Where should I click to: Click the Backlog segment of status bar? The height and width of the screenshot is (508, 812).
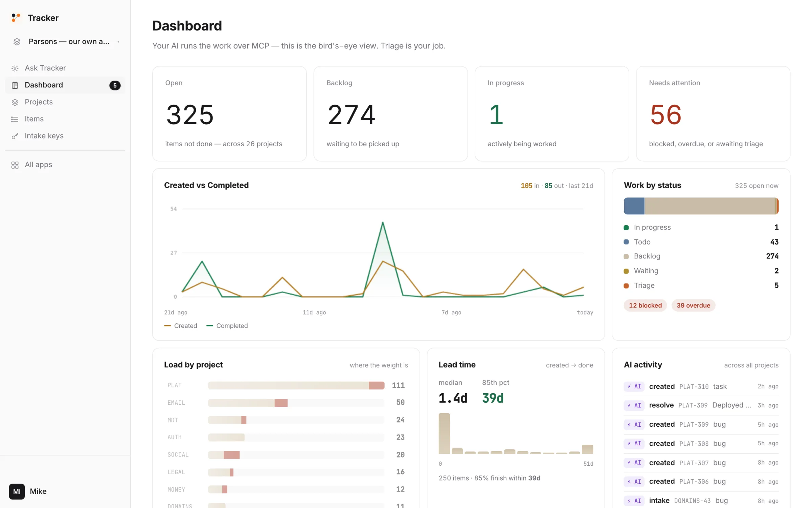[x=710, y=206]
